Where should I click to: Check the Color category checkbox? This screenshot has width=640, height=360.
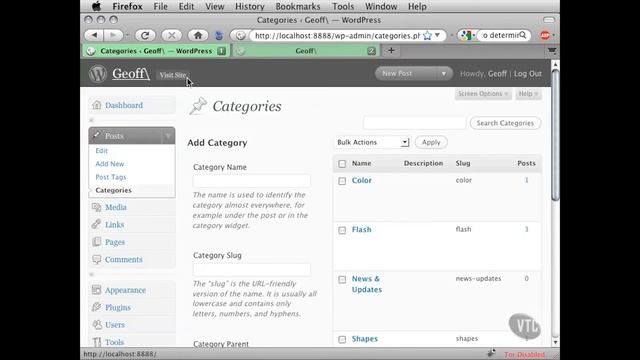342,181
